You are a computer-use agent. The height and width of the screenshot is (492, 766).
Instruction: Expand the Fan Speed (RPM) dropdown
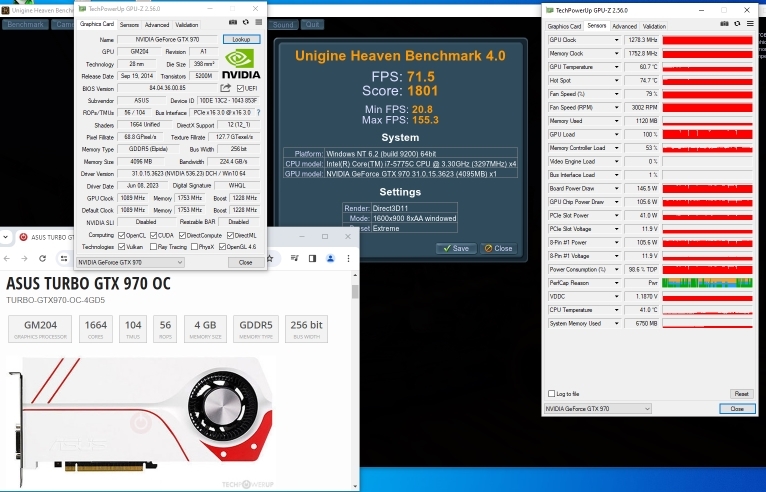pyautogui.click(x=617, y=107)
